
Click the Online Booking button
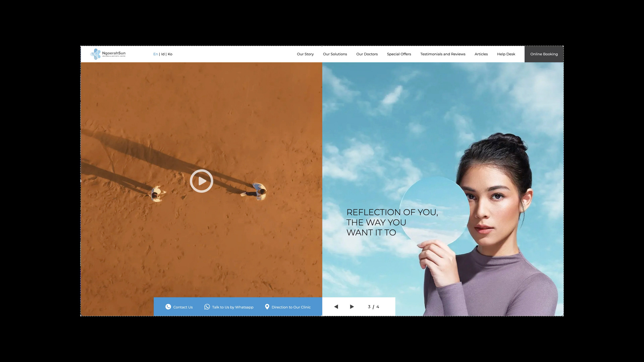(544, 54)
